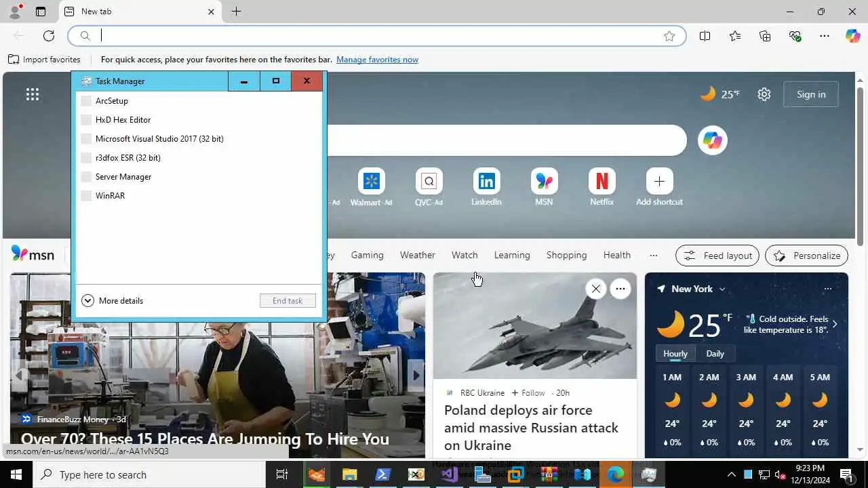The width and height of the screenshot is (868, 488).
Task: Select r3dfox ESR (32 bit) row
Action: pyautogui.click(x=199, y=158)
